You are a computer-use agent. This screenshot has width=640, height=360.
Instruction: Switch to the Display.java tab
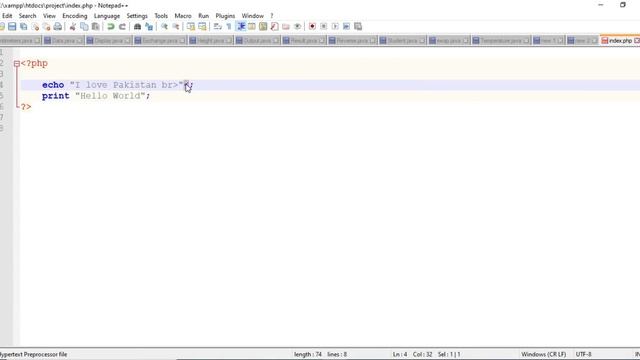click(x=108, y=41)
